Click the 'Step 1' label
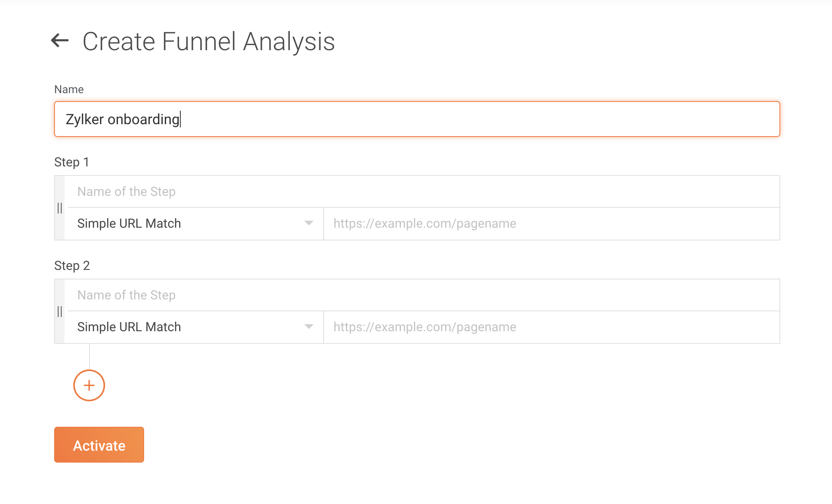 click(72, 162)
